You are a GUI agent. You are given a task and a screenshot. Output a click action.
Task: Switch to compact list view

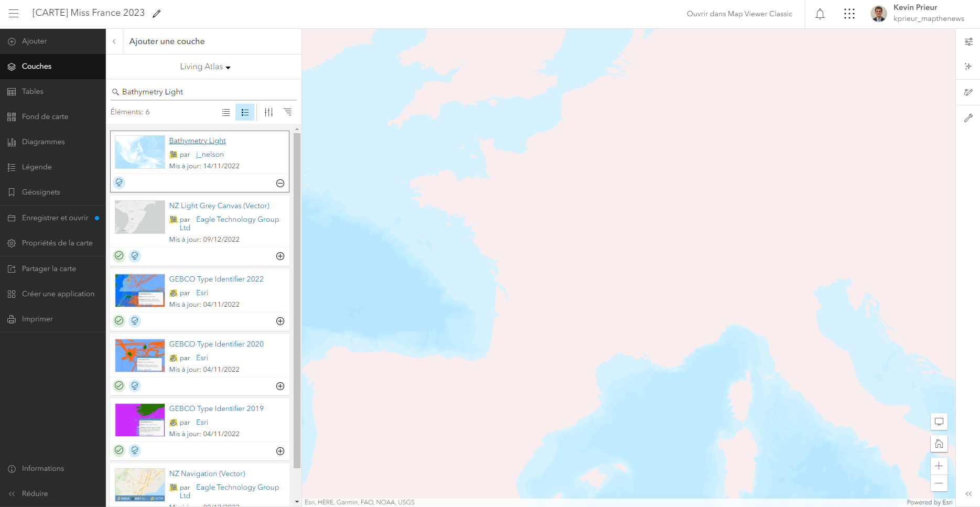point(226,112)
